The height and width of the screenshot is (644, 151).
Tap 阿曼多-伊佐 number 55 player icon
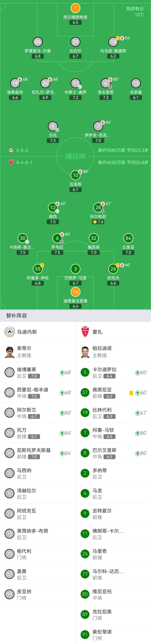click(38, 269)
